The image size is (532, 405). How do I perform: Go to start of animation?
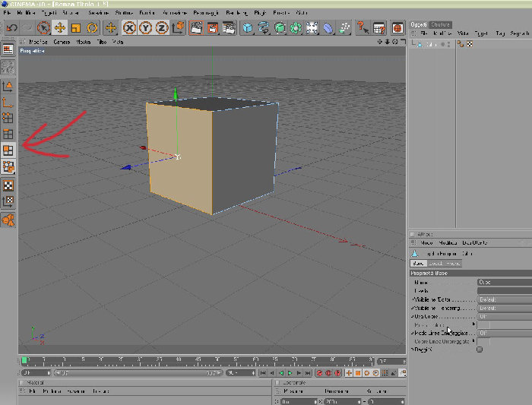(x=263, y=373)
